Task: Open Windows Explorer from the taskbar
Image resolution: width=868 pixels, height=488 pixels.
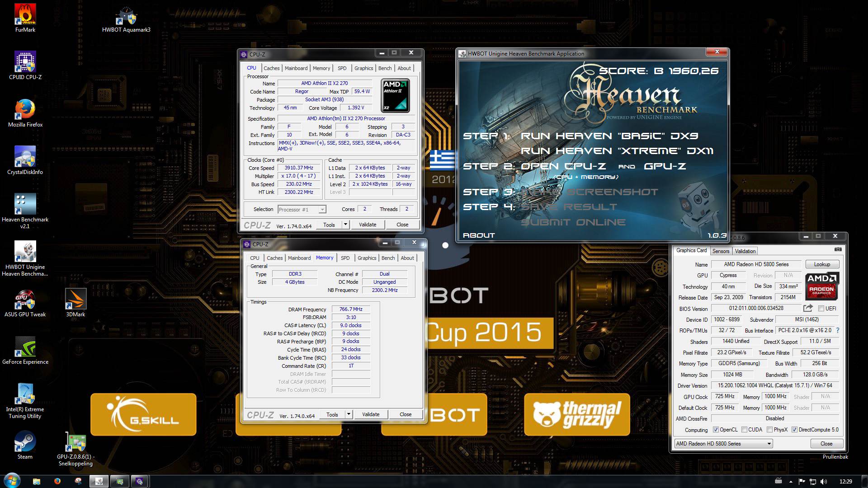Action: coord(37,481)
